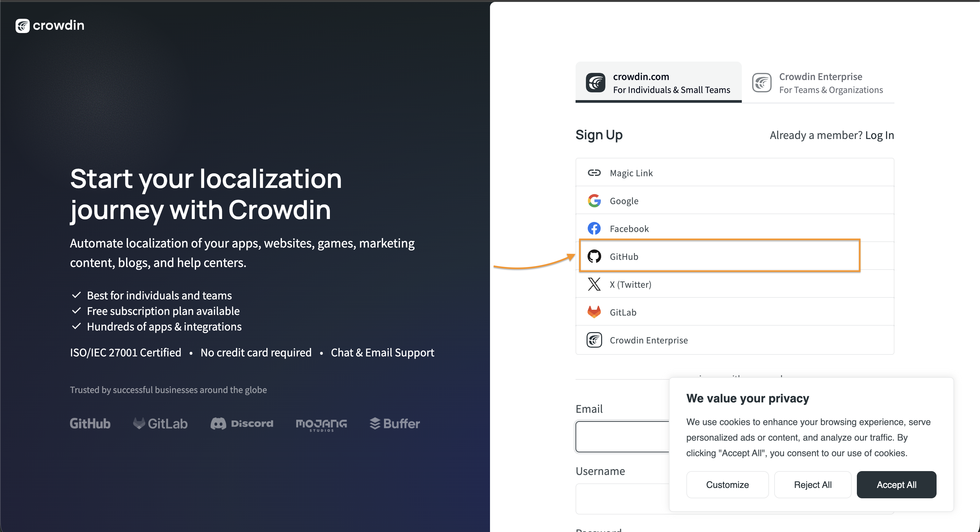The image size is (980, 532).
Task: Sign up with Google
Action: coord(735,201)
